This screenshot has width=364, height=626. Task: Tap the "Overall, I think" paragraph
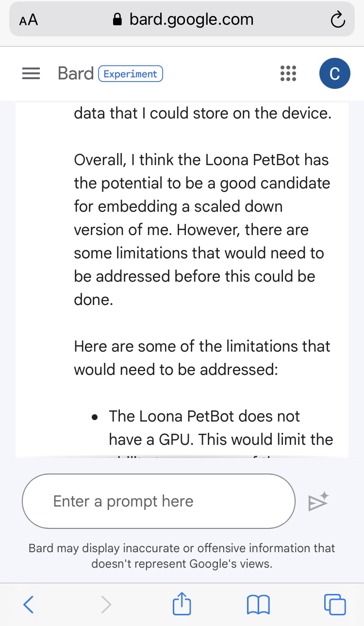pos(201,229)
